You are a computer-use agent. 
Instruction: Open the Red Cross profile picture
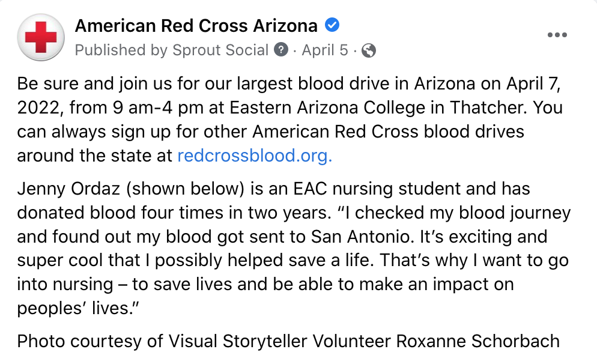coord(41,37)
